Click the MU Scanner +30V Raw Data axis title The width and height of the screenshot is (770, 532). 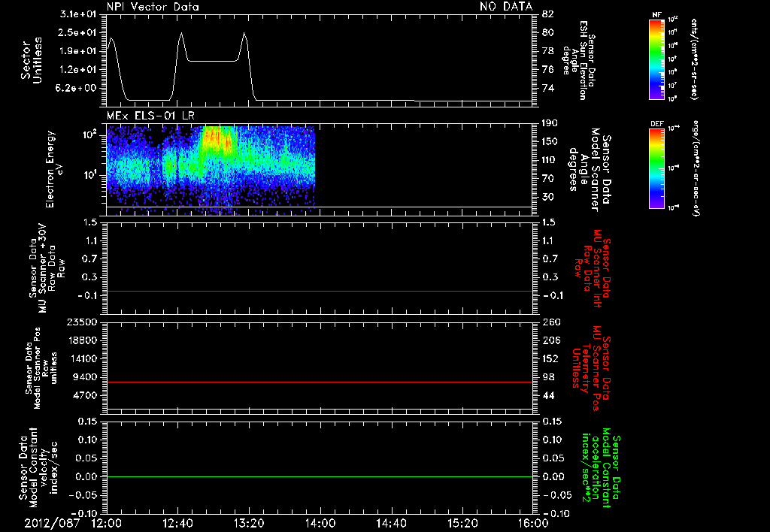(47, 268)
